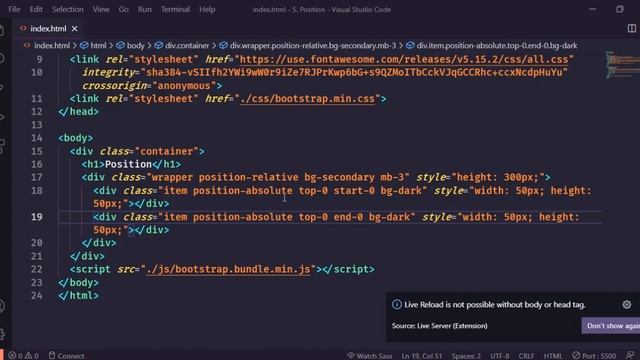Click the Don't show again button
Image resolution: width=640 pixels, height=360 pixels.
tap(611, 326)
